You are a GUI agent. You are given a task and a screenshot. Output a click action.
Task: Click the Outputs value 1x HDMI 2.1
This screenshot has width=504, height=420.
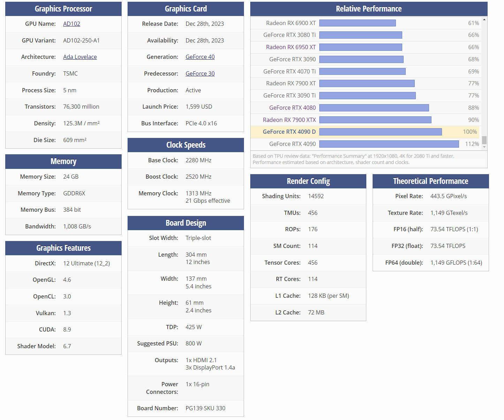201,360
